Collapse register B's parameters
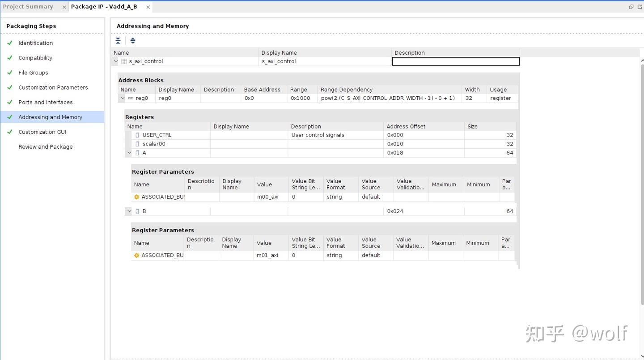 pyautogui.click(x=129, y=211)
